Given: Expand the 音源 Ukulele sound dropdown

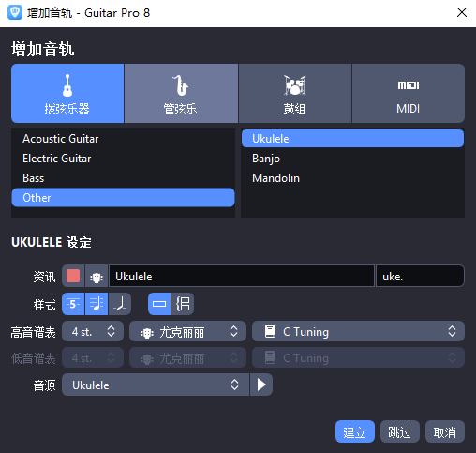Looking at the screenshot, I should [x=156, y=385].
